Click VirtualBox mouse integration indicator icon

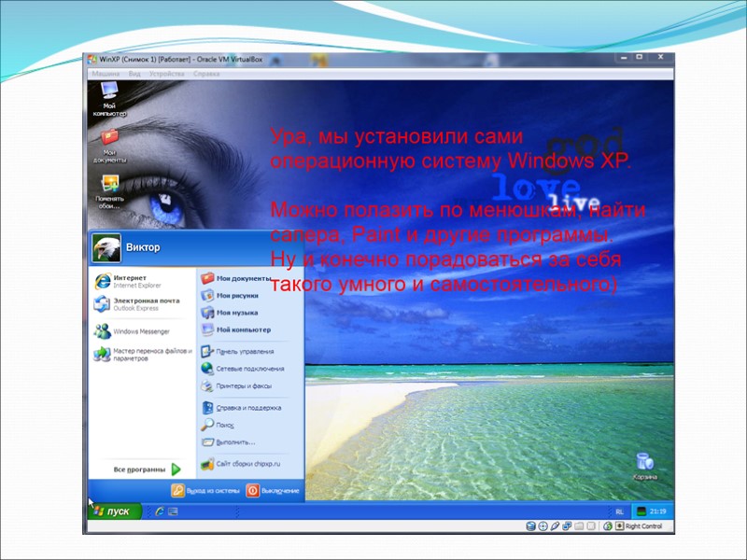point(608,526)
